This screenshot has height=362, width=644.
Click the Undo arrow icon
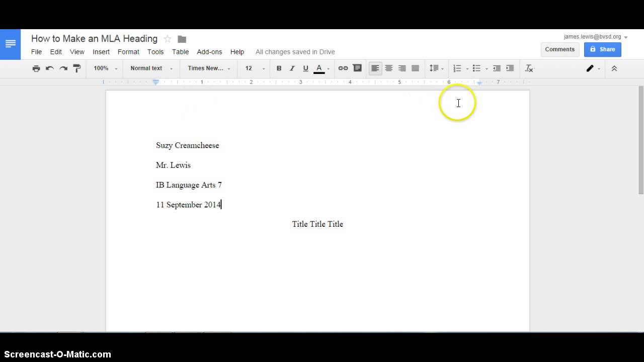(50, 68)
